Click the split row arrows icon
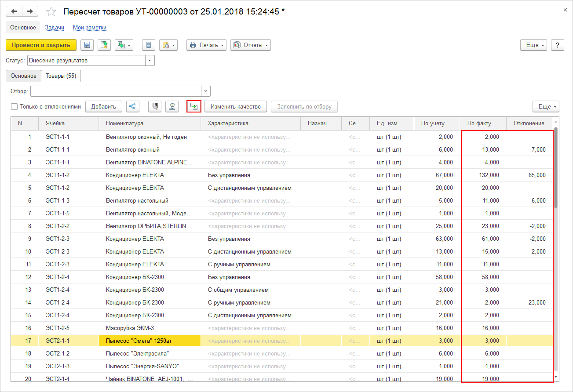 (133, 106)
